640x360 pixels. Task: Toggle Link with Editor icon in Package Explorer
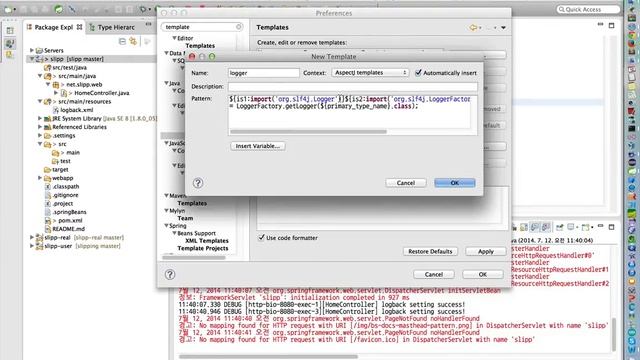pyautogui.click(x=133, y=41)
